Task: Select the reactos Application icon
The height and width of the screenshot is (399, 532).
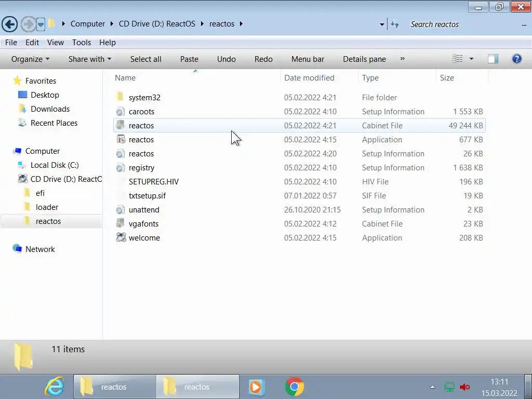Action: 121,139
